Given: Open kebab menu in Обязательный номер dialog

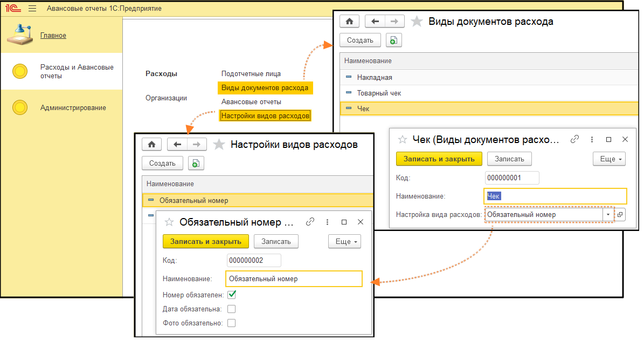Looking at the screenshot, I should pyautogui.click(x=327, y=222).
